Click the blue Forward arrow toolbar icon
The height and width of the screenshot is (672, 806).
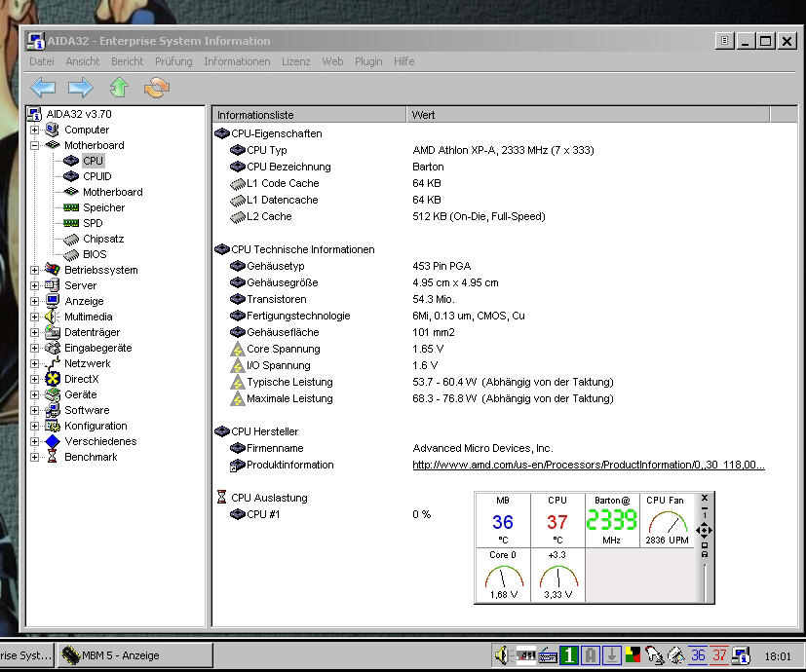[x=81, y=88]
